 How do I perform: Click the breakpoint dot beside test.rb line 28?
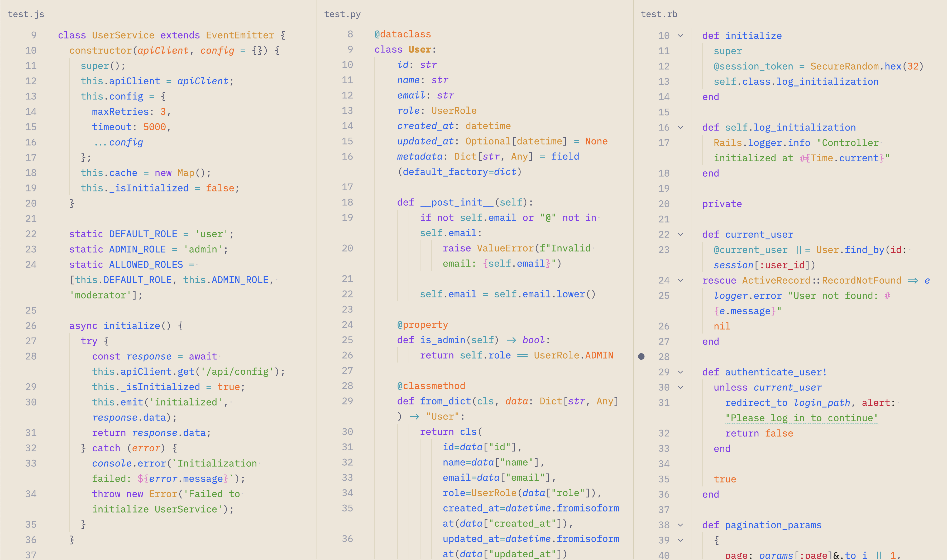[x=641, y=357]
